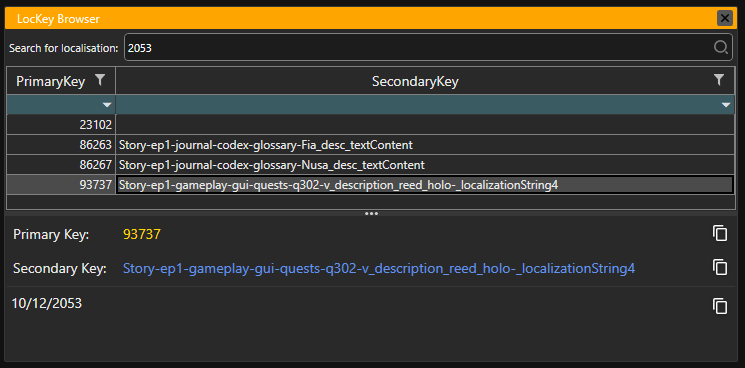
Task: Open the SecondaryKey column filter funnel
Action: 719,80
